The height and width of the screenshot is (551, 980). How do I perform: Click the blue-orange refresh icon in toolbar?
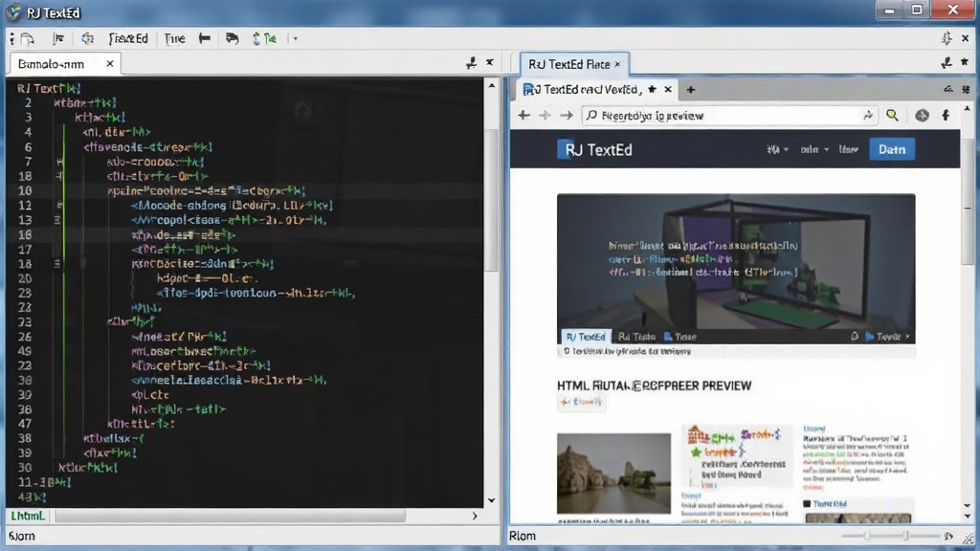tap(87, 38)
